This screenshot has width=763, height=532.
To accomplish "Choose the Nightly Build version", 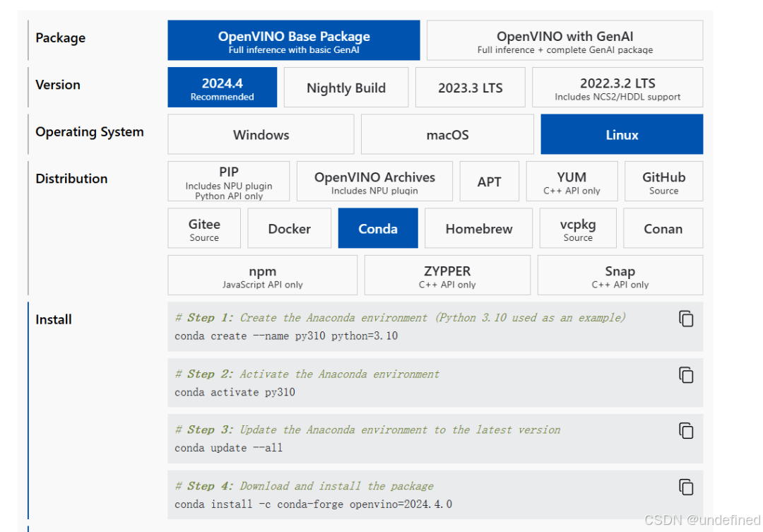I will point(346,87).
